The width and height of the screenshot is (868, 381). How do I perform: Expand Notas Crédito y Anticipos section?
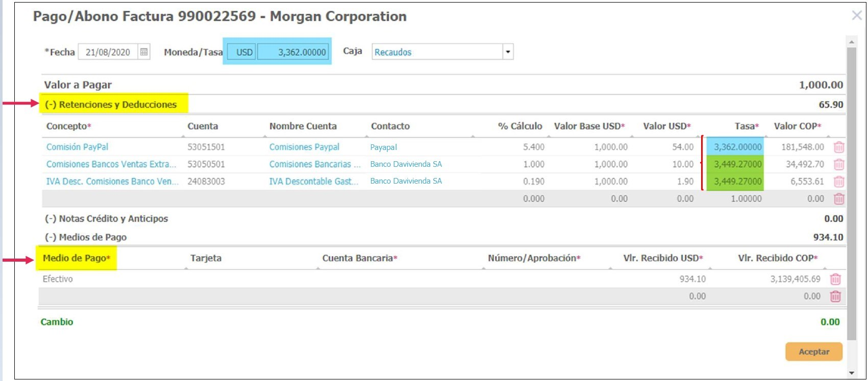(106, 219)
